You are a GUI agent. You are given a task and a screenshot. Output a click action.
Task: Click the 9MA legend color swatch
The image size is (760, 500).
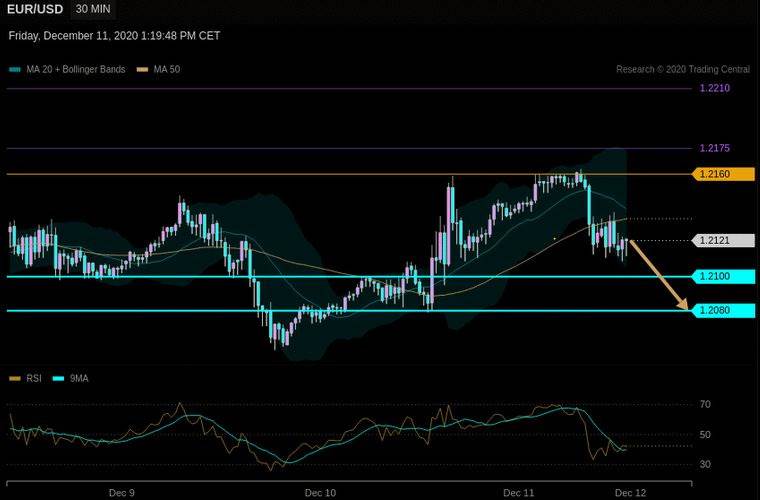[x=58, y=378]
